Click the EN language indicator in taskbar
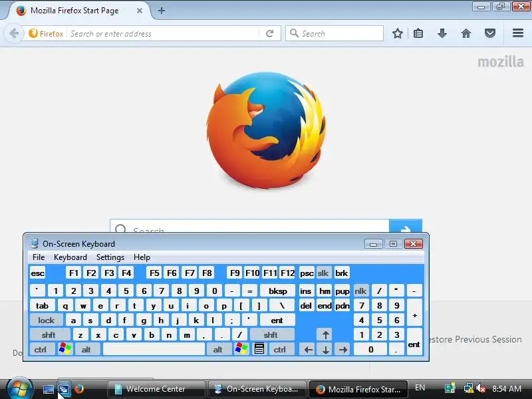The image size is (532, 399). pyautogui.click(x=420, y=388)
